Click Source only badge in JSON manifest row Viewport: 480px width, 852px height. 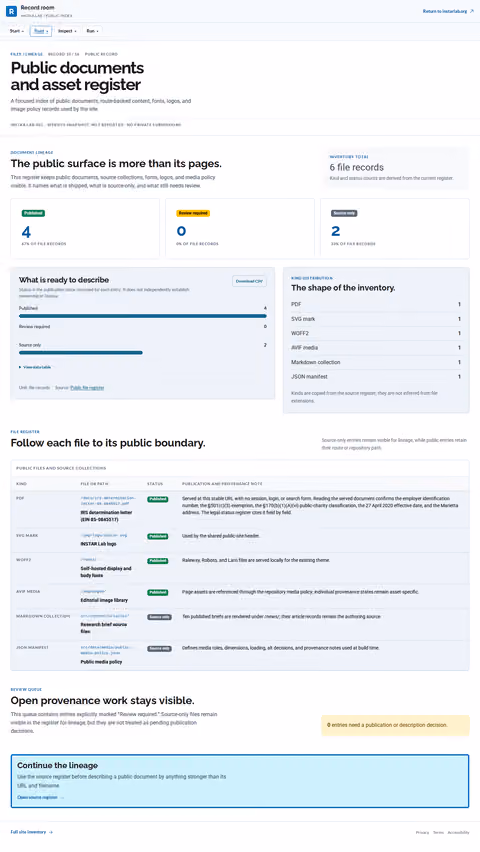tap(159, 649)
